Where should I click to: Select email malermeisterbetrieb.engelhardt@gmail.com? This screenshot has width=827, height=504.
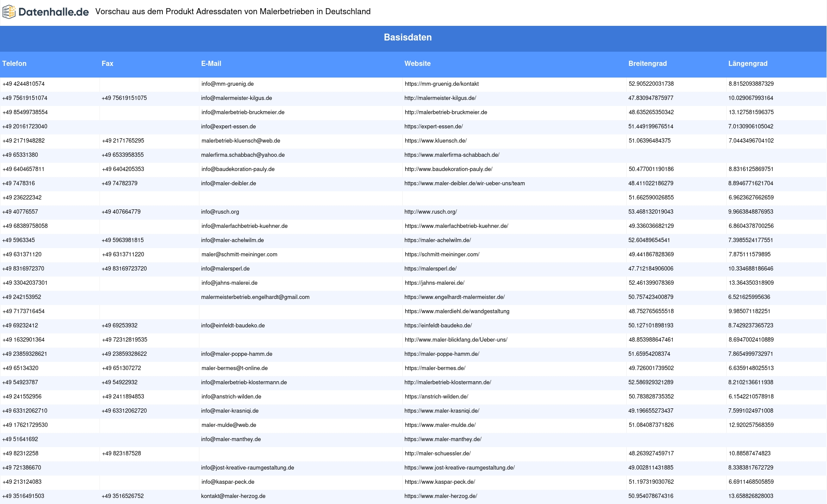pos(255,297)
